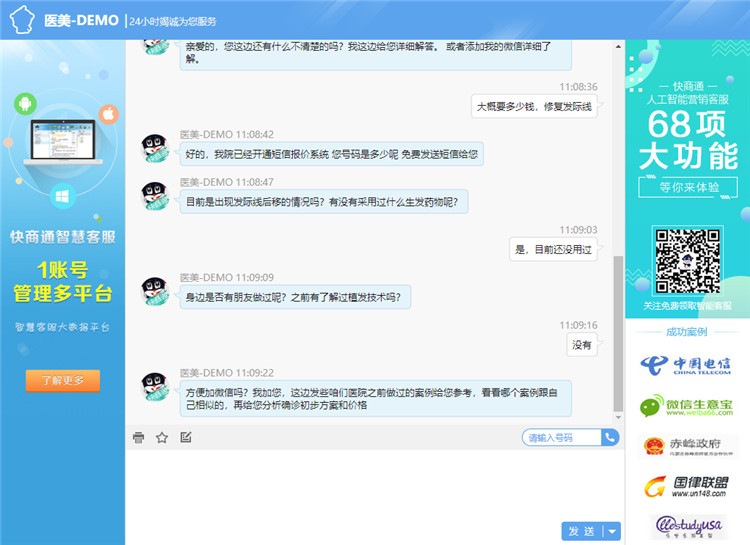Click the 请输入号码 phone number field
The width and height of the screenshot is (750, 545).
(x=561, y=437)
